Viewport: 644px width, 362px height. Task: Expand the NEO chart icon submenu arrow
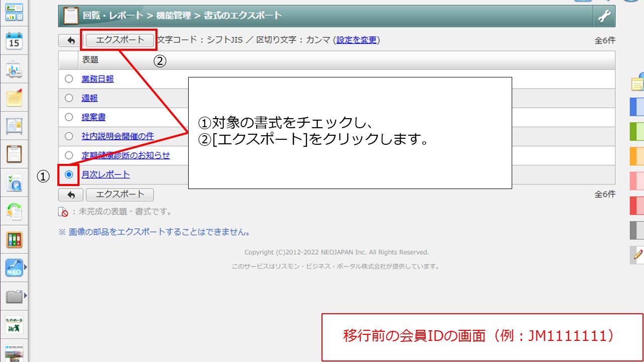(x=25, y=268)
